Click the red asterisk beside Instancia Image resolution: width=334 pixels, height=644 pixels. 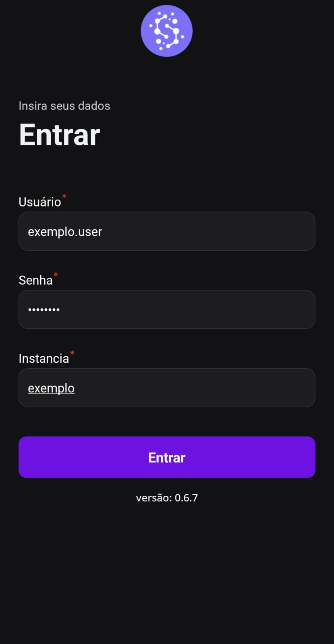[72, 353]
